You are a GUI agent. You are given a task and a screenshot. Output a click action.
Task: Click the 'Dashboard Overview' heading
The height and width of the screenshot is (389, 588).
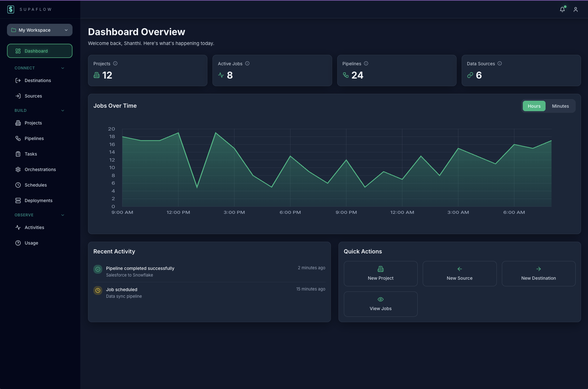click(x=136, y=32)
